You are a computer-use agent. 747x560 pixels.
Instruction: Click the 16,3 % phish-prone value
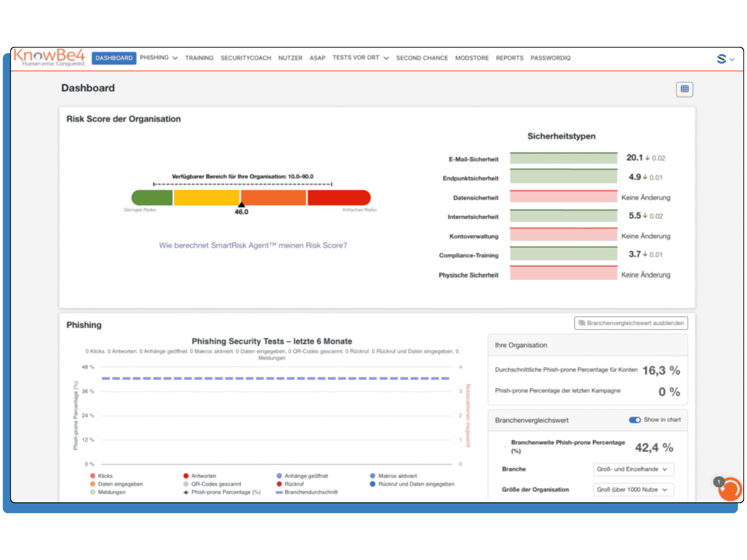coord(661,370)
